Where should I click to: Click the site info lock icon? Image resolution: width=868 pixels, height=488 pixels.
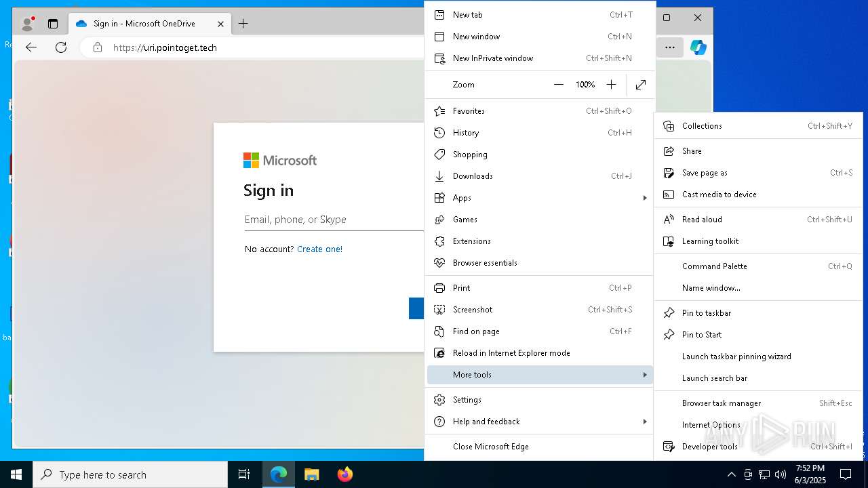(98, 47)
